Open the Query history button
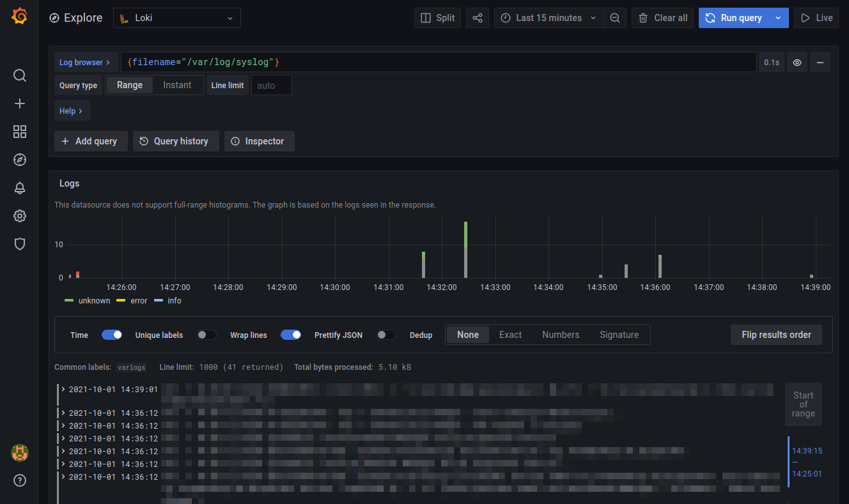Screen dimensions: 849x504 pos(175,141)
